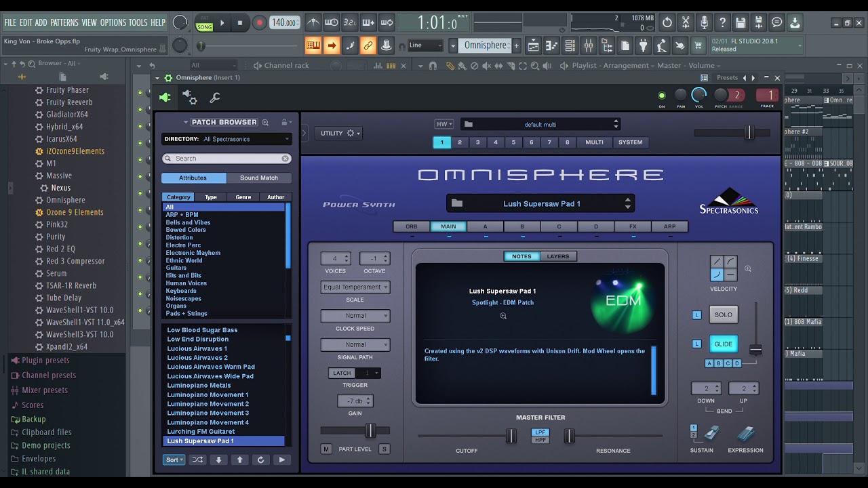This screenshot has width=868, height=488.
Task: Click the Cutoff slider handle
Action: coord(511,436)
